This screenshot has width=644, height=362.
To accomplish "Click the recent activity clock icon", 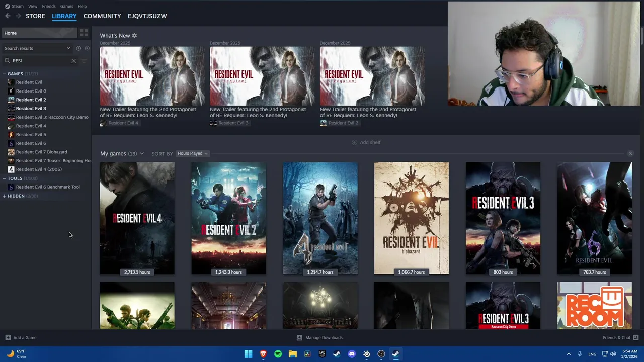I will pos(78,48).
